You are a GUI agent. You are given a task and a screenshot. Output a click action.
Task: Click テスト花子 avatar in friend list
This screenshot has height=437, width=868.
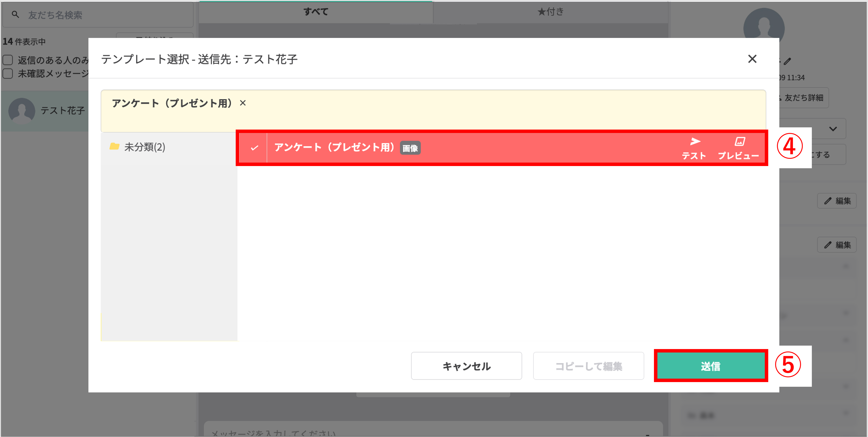[22, 111]
